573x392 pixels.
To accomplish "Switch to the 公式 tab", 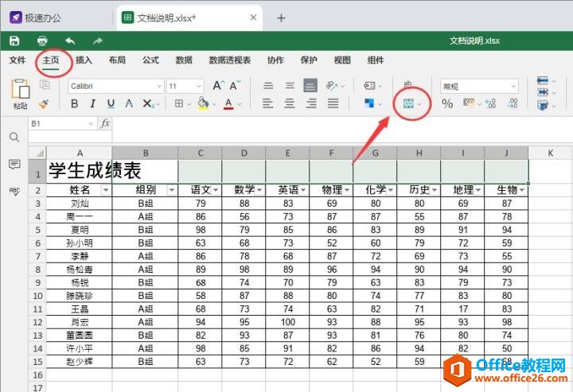I will [150, 60].
